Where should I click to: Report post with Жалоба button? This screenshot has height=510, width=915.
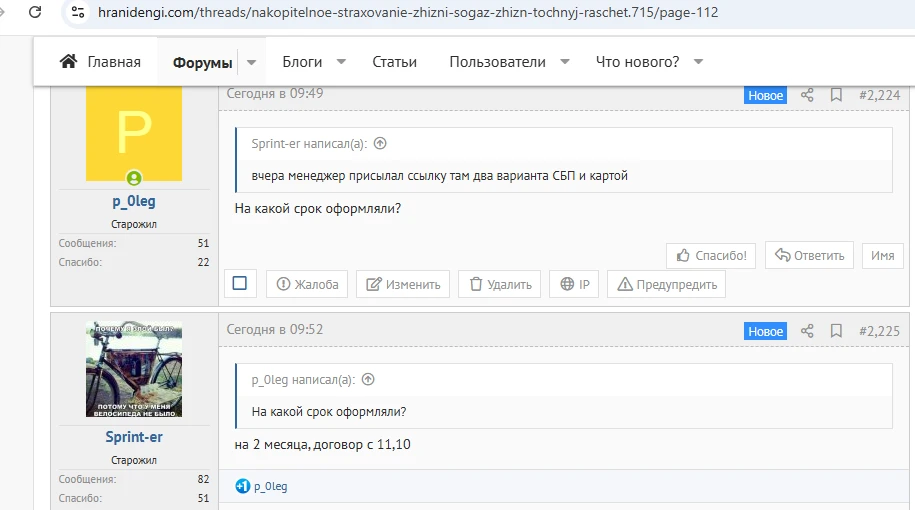(x=307, y=284)
